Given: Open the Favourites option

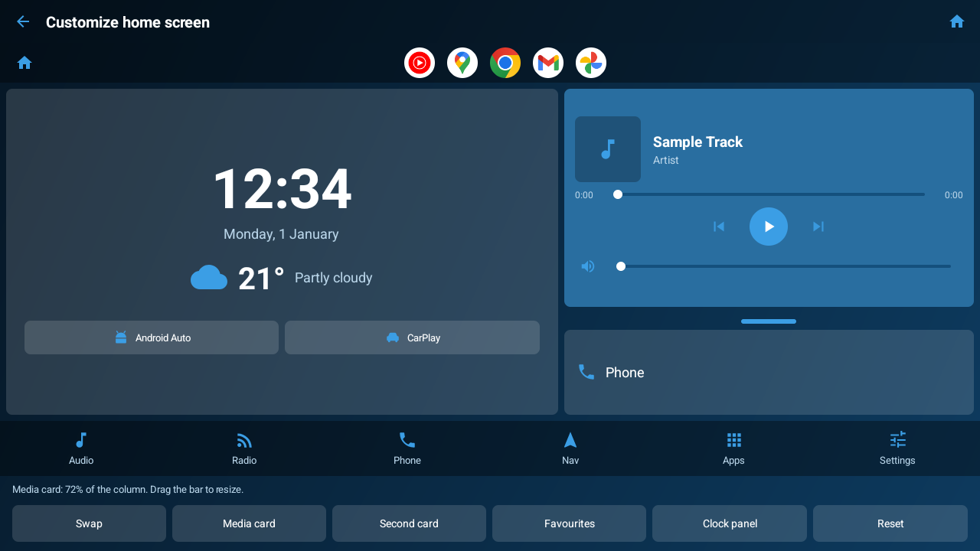Looking at the screenshot, I should pyautogui.click(x=569, y=523).
